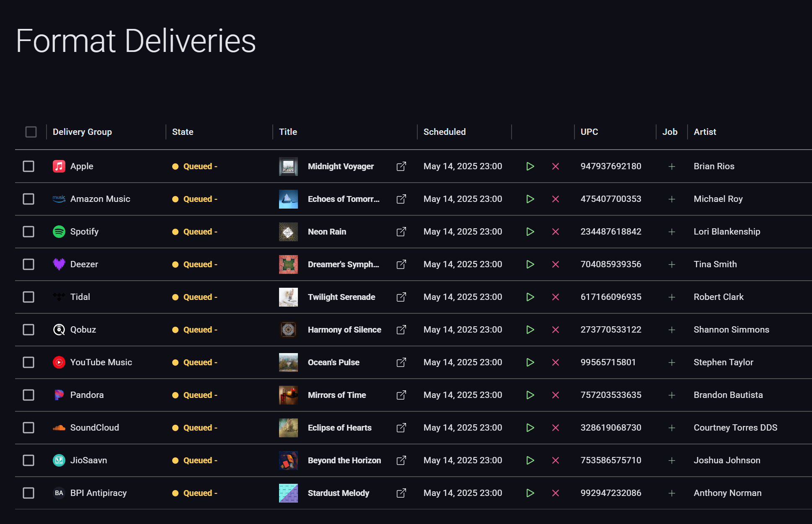Cancel the Deezer delivery X icon
Viewport: 812px width, 524px height.
tap(556, 264)
